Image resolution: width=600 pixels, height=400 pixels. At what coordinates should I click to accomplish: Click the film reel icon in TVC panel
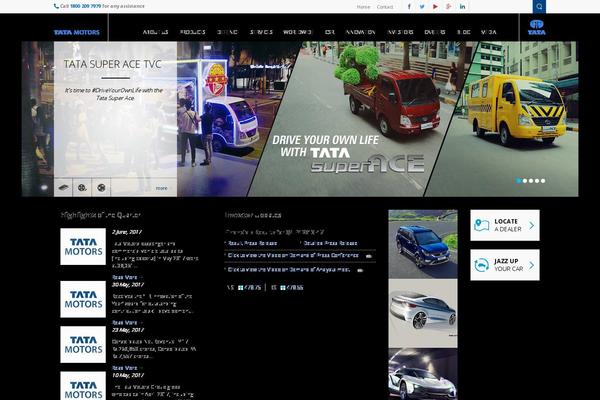coord(82,188)
